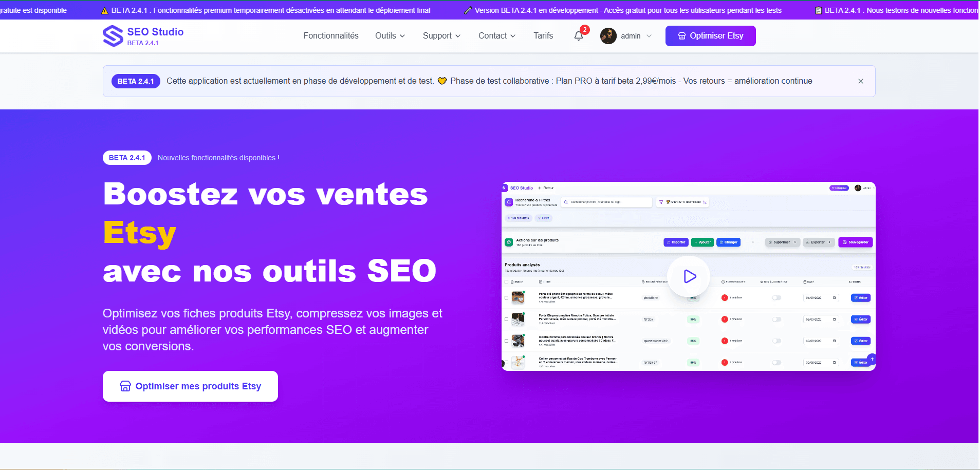Click the shopping bag icon in Optimiser Etsy
Screen dimensions: 980x470
[682, 35]
